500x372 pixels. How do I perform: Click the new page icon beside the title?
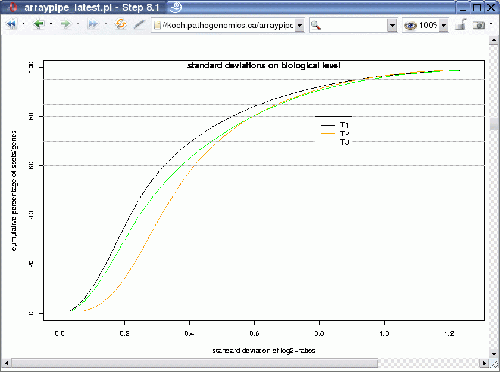tap(176, 7)
